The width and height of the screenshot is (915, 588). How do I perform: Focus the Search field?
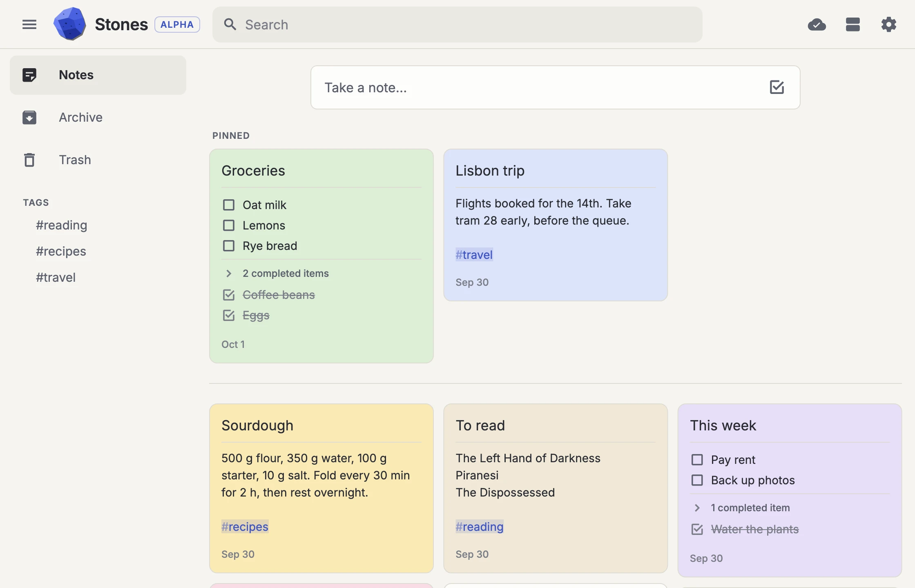[x=457, y=24]
